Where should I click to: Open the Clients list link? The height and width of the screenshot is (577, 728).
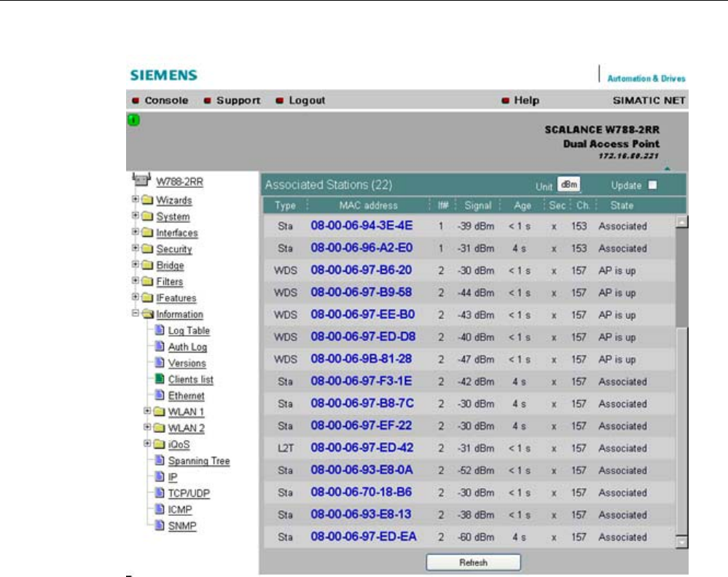click(191, 380)
